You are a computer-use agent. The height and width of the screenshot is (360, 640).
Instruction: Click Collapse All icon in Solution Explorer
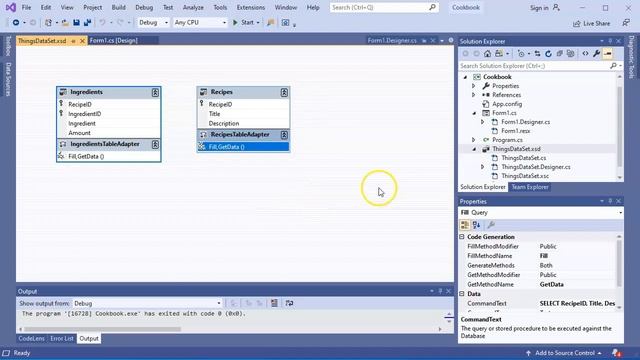point(560,53)
